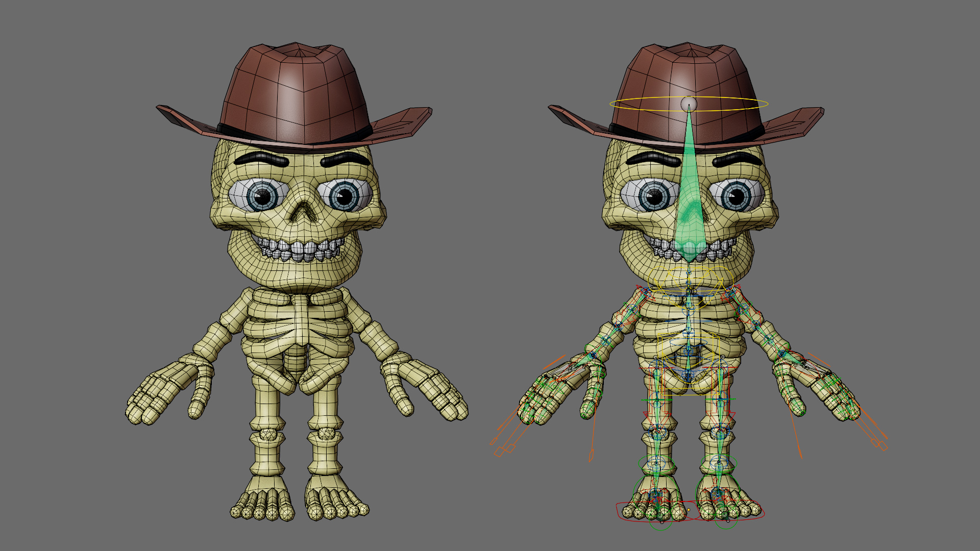This screenshot has height=551, width=980.
Task: Click the small sphere at head bone tip
Action: (689, 104)
